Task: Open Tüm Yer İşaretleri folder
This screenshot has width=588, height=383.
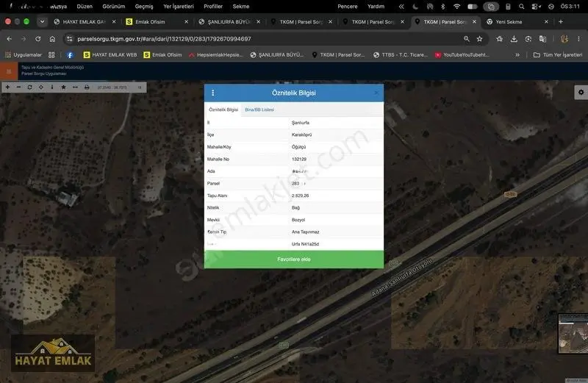Action: tap(558, 55)
